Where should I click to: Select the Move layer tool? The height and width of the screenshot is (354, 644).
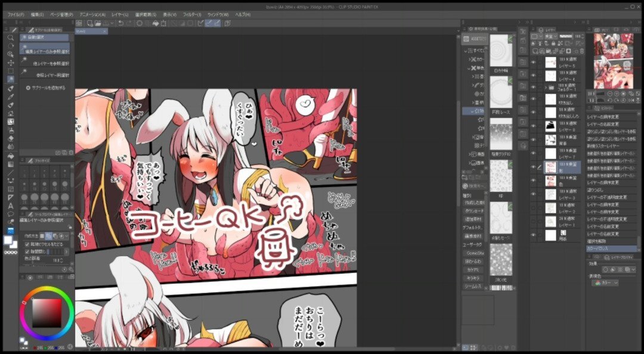coord(11,63)
